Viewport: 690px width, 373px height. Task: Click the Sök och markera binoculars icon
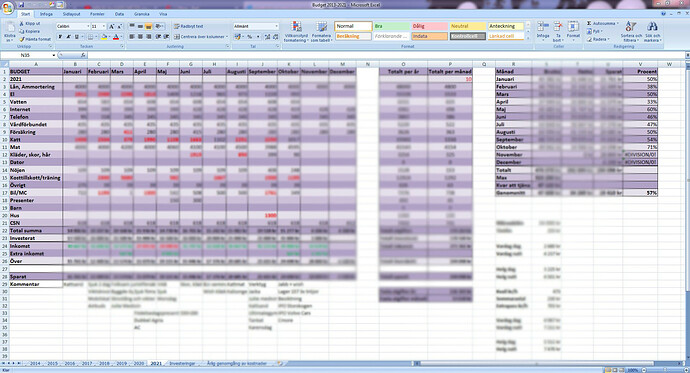point(652,26)
